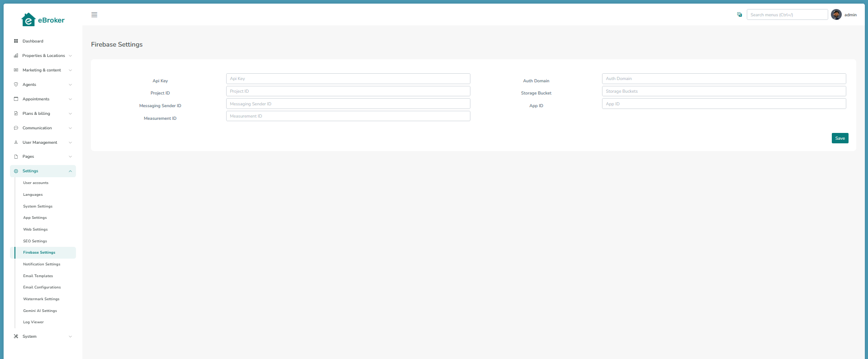Click the 'Firebase Settings' page heading

coord(117,44)
